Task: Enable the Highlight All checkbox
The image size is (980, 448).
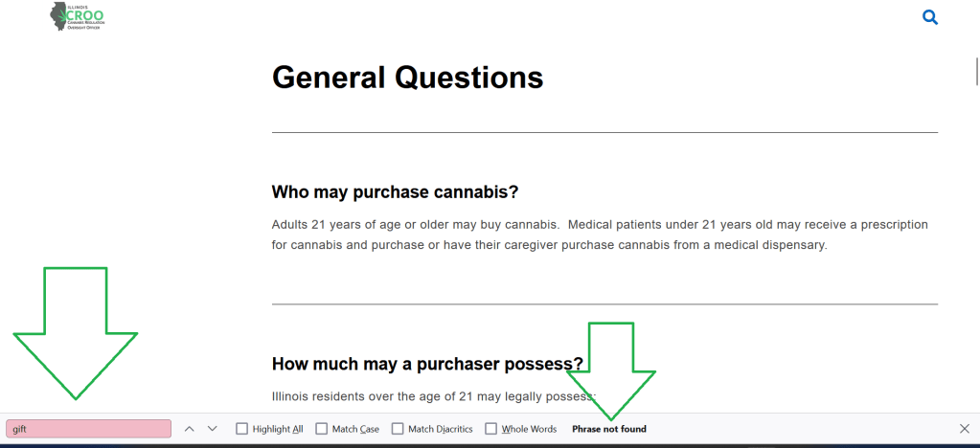Action: point(242,429)
